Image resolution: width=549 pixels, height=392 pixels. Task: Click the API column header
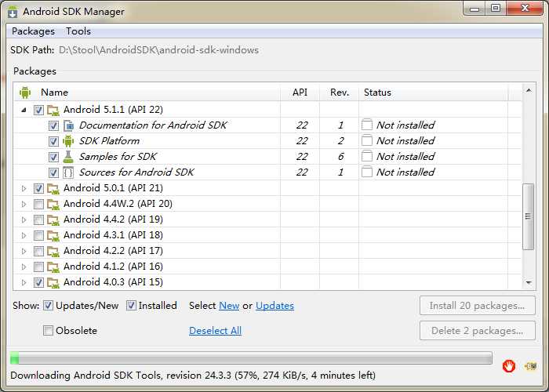click(300, 93)
